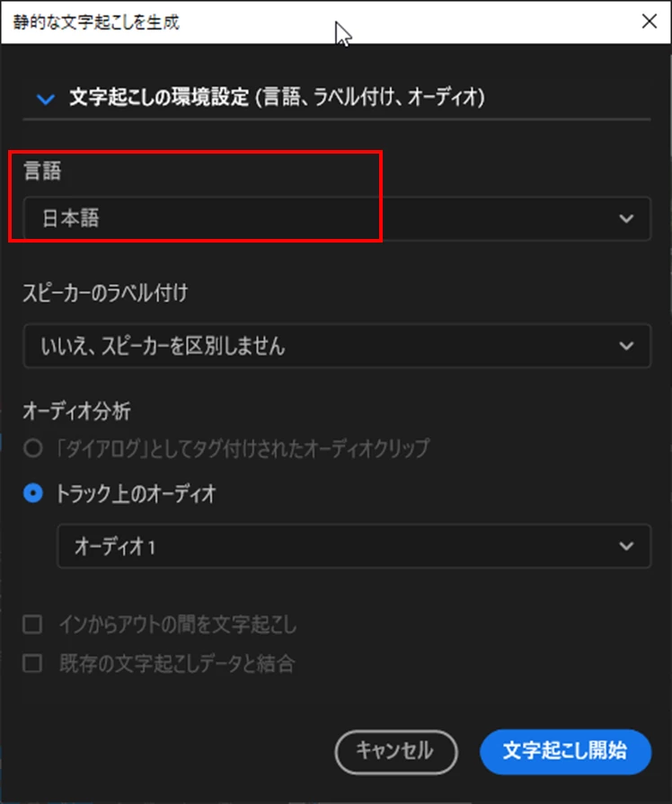Click the トラック上のオーディオ label text

point(136,494)
